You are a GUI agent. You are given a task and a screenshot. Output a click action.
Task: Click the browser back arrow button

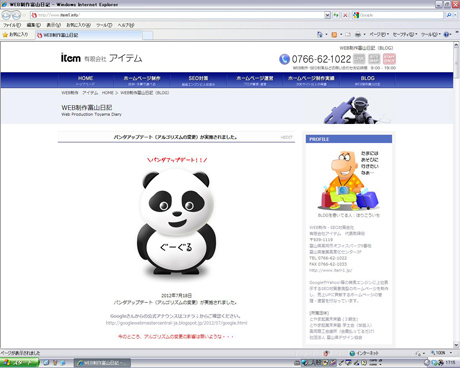7,15
